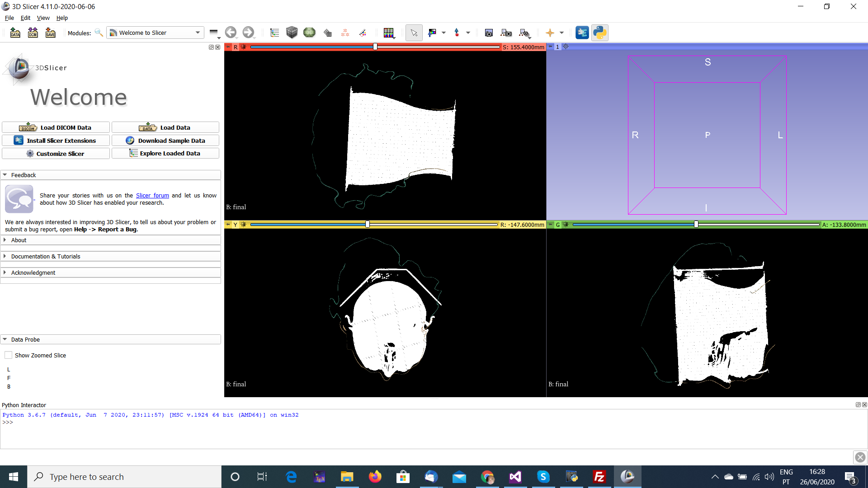The image size is (868, 488).
Task: Open the restore scene view icon
Action: 524,33
